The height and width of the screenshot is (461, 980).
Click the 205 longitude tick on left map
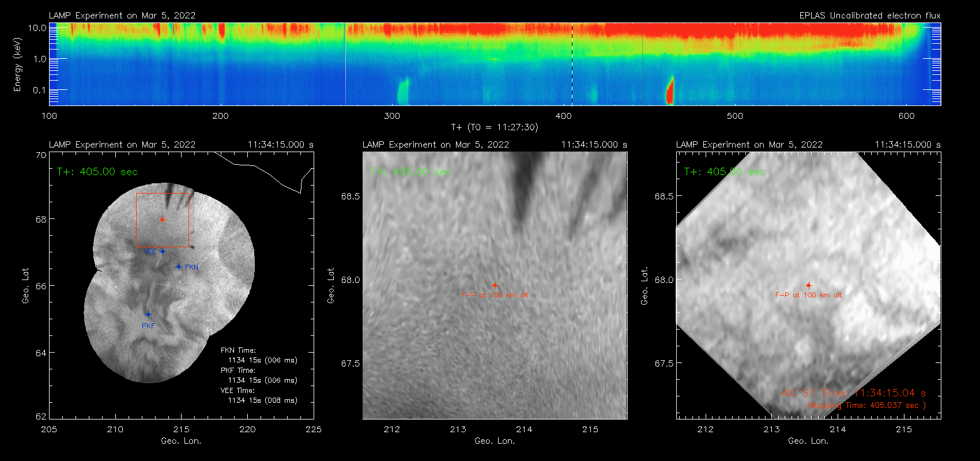point(49,429)
